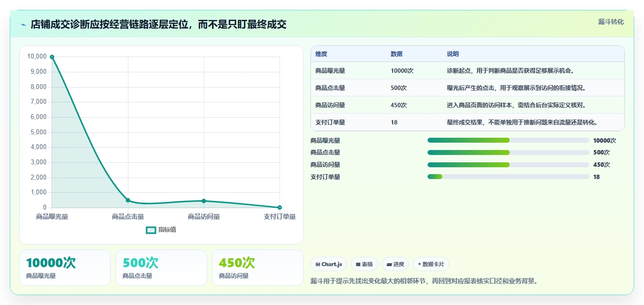This screenshot has width=644, height=305.
Task: Click the 支付订单量 progress bar
Action: pyautogui.click(x=508, y=177)
